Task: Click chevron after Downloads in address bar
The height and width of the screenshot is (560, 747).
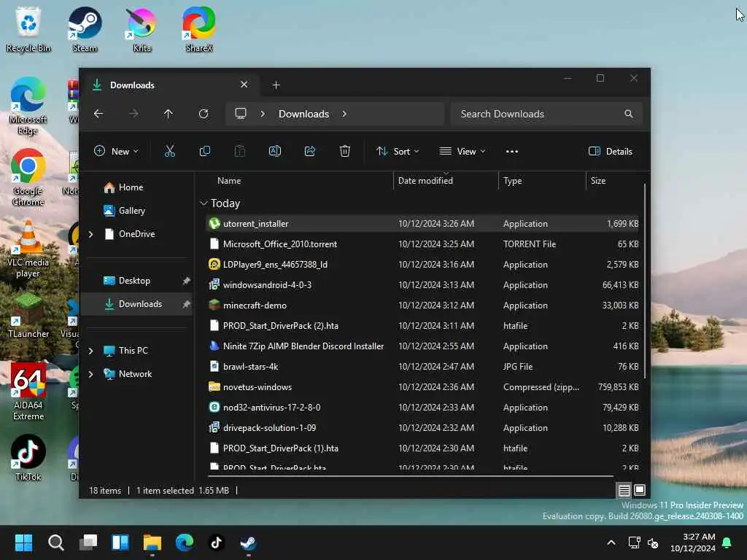Action: 344,114
